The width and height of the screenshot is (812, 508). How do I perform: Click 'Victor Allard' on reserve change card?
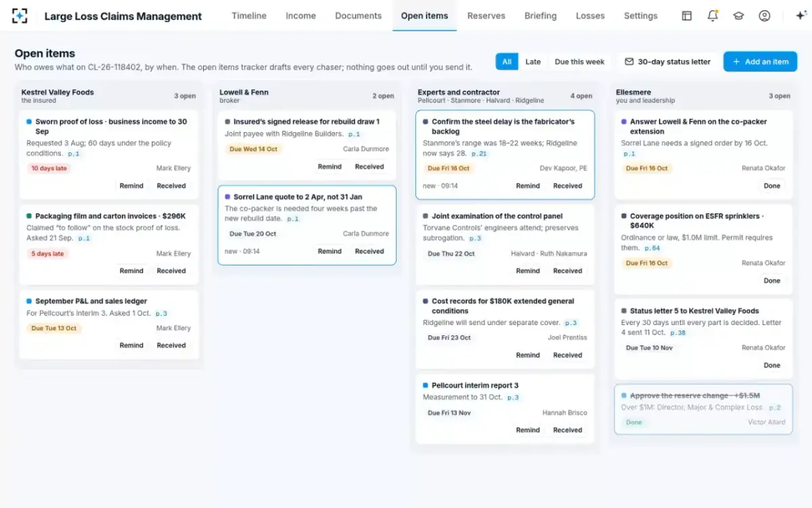767,423
